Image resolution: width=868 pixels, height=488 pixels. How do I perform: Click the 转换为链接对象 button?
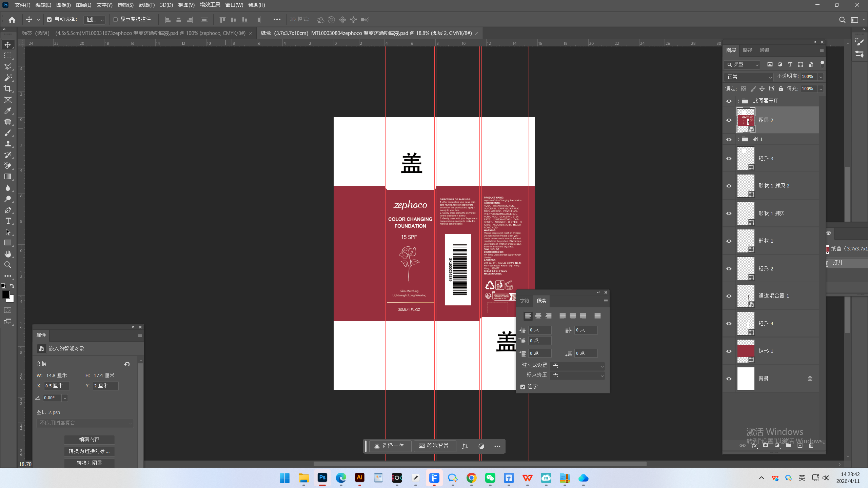click(x=89, y=451)
